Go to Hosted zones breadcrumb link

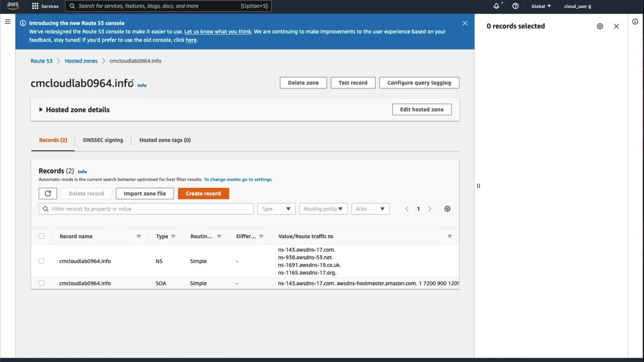tap(81, 61)
